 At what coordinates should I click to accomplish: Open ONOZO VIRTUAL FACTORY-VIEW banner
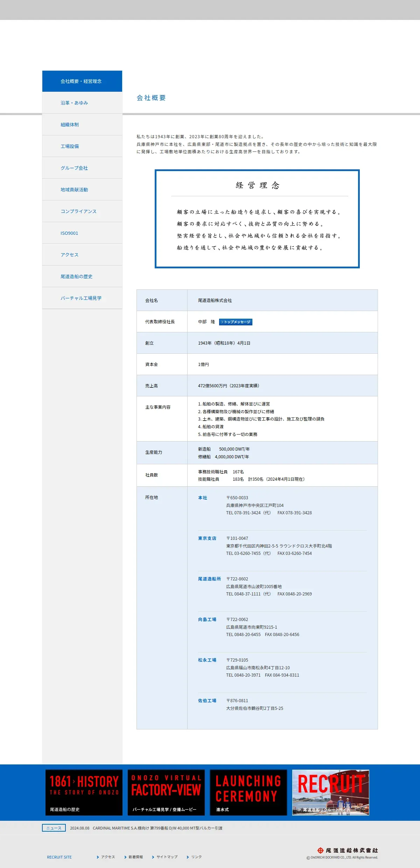click(x=166, y=792)
